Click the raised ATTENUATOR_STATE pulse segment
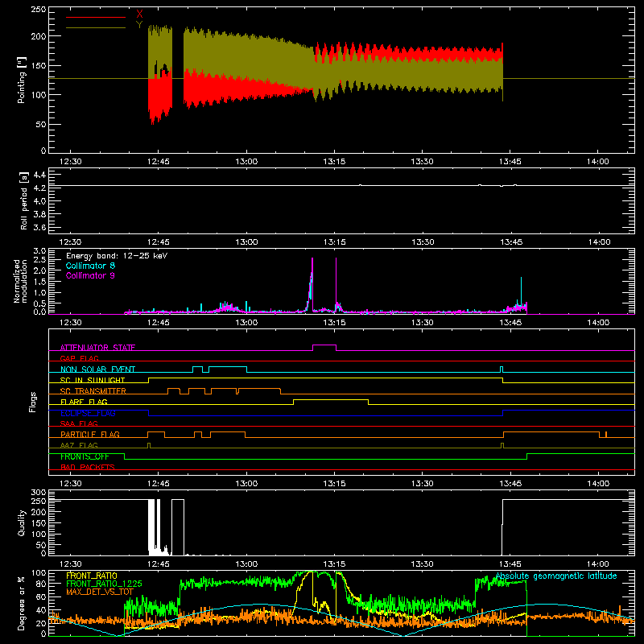The height and width of the screenshot is (644, 644). pos(324,345)
